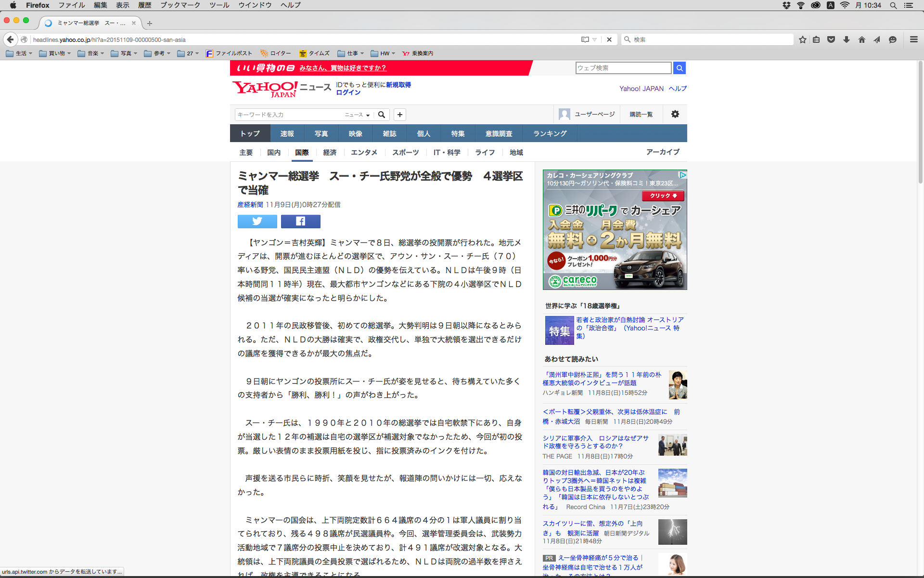The width and height of the screenshot is (924, 578).
Task: Select the 経済 category tab
Action: [x=330, y=152]
